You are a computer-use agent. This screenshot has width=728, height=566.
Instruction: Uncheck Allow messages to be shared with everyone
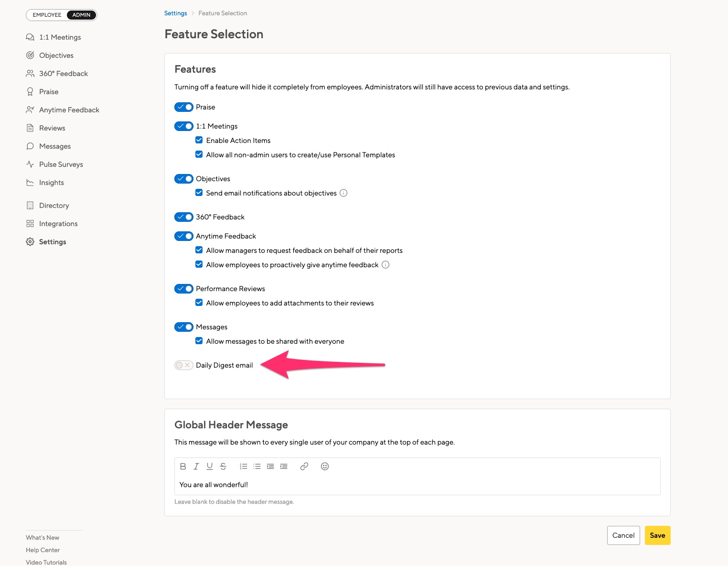click(x=199, y=340)
